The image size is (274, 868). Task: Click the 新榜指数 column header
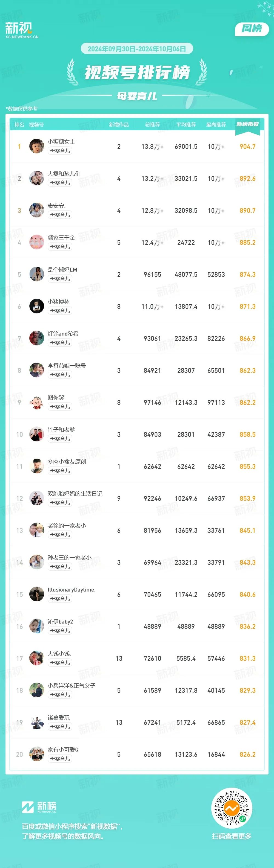click(247, 124)
